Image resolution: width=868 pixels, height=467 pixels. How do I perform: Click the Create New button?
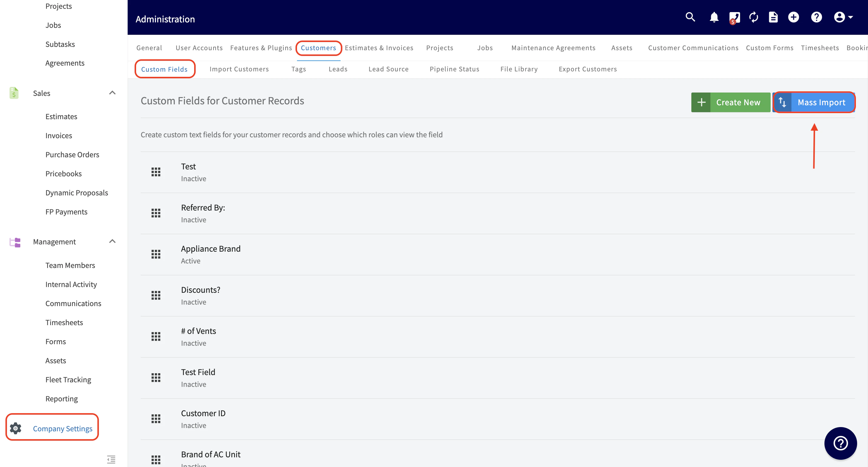[730, 102]
